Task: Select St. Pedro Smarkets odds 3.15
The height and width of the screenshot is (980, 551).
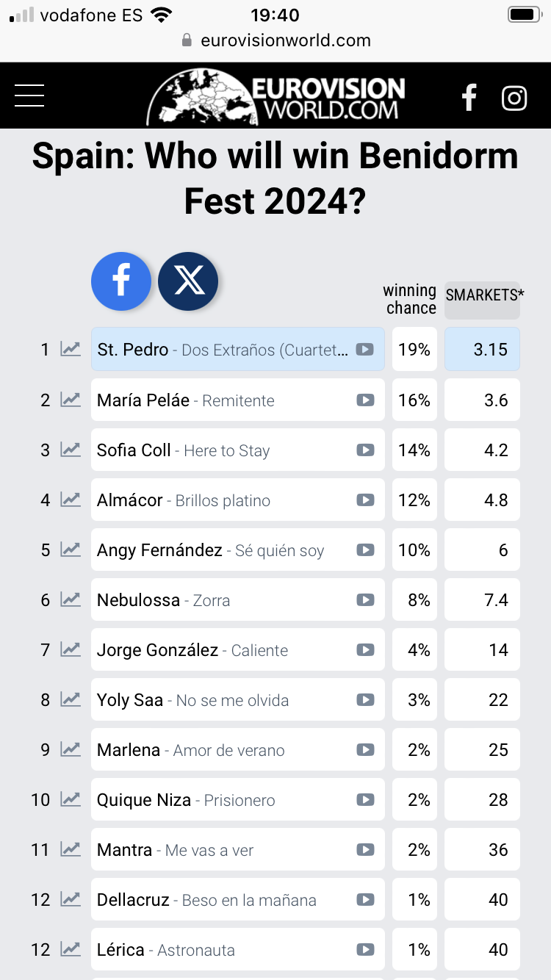Action: click(482, 349)
